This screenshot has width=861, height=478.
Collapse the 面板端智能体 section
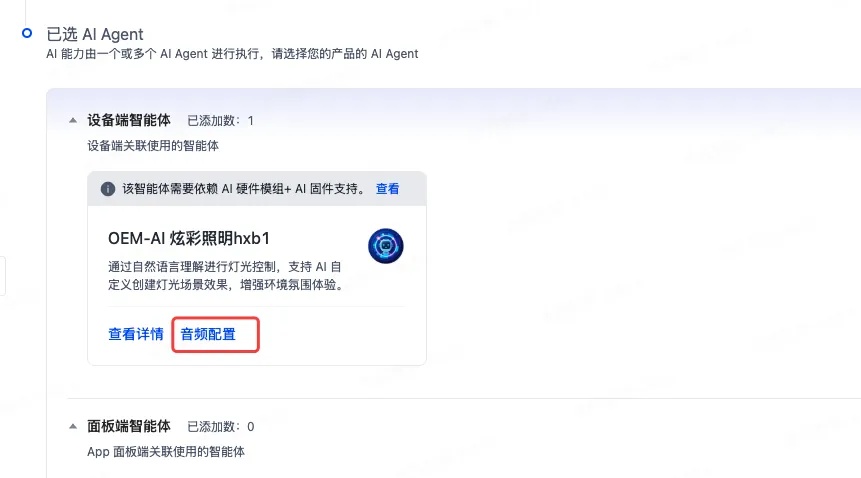point(73,426)
